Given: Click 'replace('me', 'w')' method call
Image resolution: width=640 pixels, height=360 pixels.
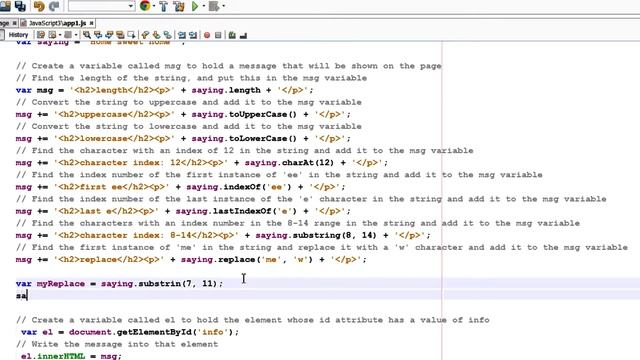Looking at the screenshot, I should (x=265, y=260).
